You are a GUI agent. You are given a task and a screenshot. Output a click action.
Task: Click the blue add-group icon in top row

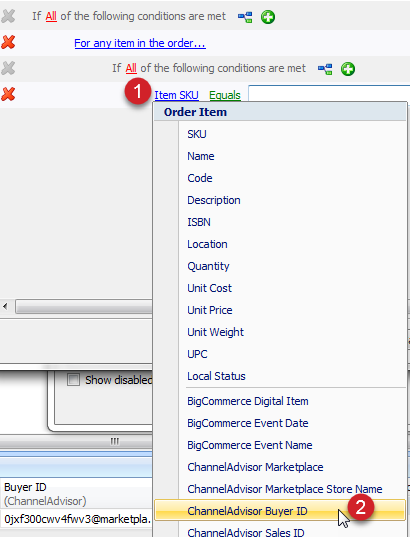[x=245, y=17]
